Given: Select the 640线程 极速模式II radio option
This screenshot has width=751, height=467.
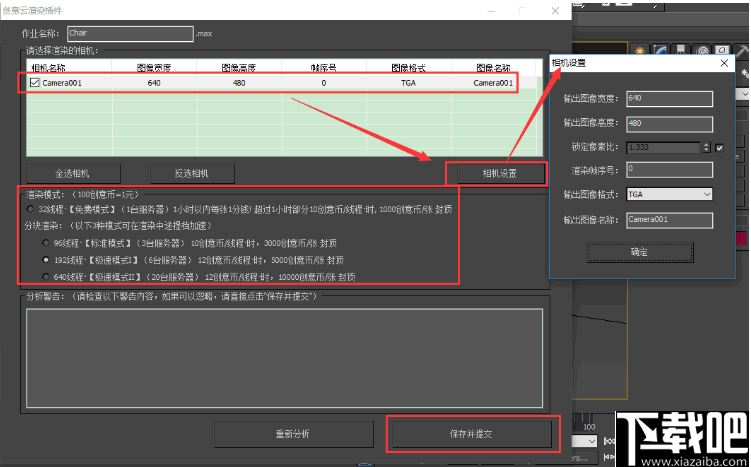Looking at the screenshot, I should coord(46,276).
